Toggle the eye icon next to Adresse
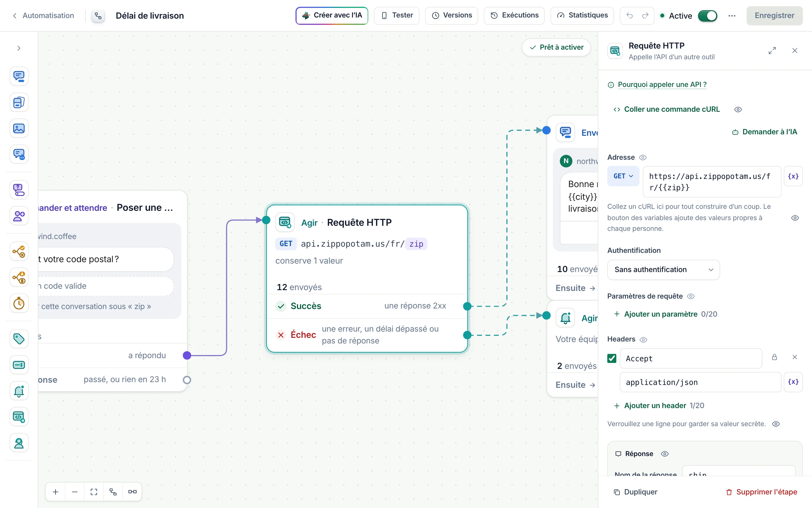This screenshot has height=508, width=812. [x=643, y=157]
